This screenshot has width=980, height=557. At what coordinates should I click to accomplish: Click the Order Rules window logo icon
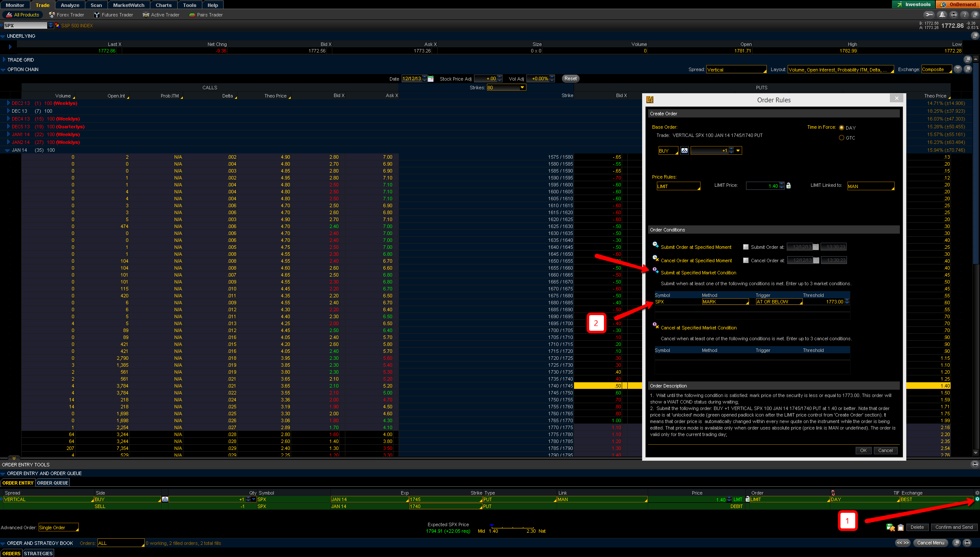(x=650, y=100)
